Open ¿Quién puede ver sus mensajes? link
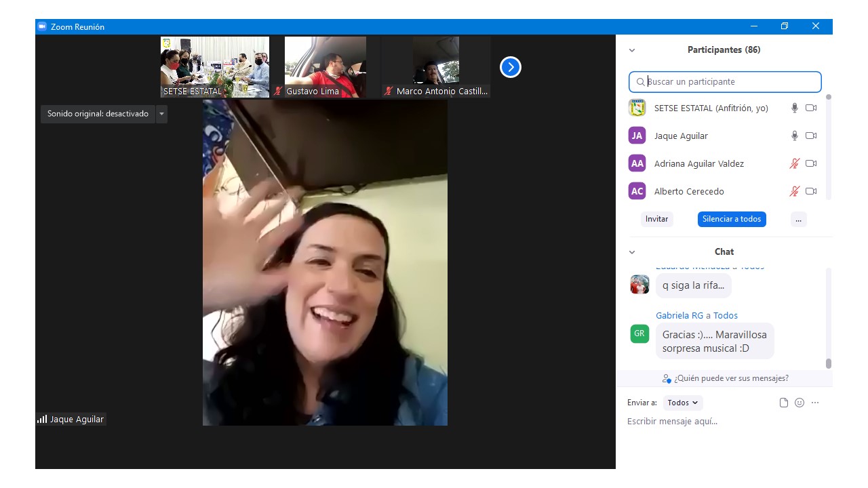 [x=731, y=378]
